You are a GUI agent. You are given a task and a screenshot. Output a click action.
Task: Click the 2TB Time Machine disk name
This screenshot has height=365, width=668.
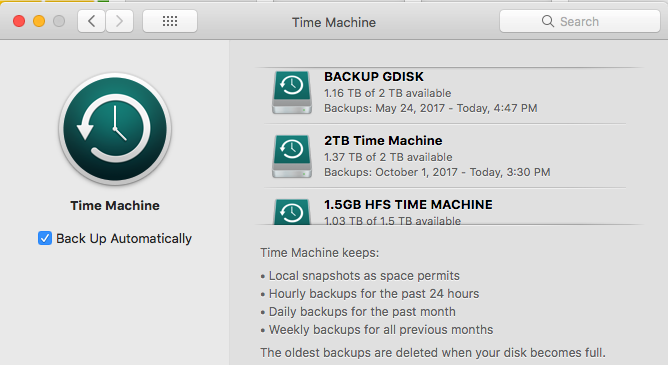[383, 141]
